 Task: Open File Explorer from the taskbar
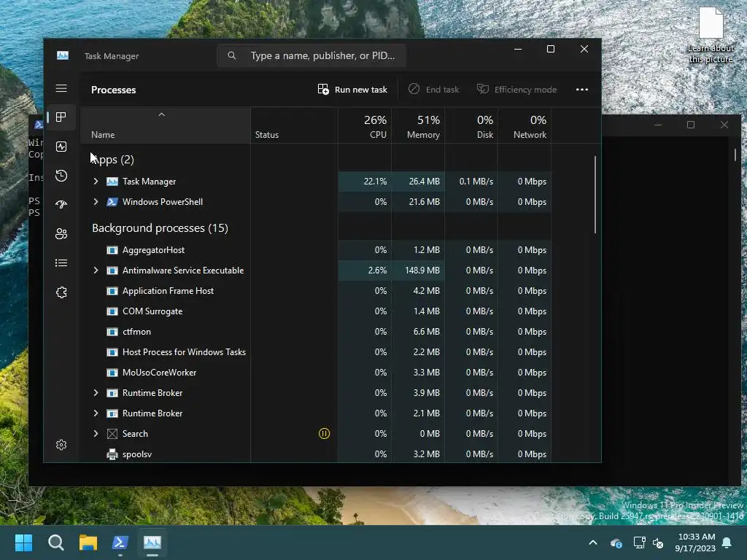tap(88, 542)
